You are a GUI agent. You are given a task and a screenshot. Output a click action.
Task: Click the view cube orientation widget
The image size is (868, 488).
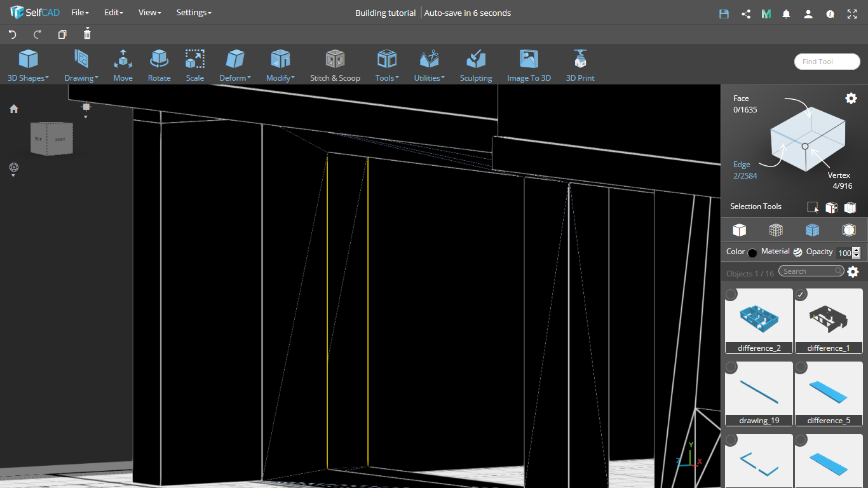point(51,138)
